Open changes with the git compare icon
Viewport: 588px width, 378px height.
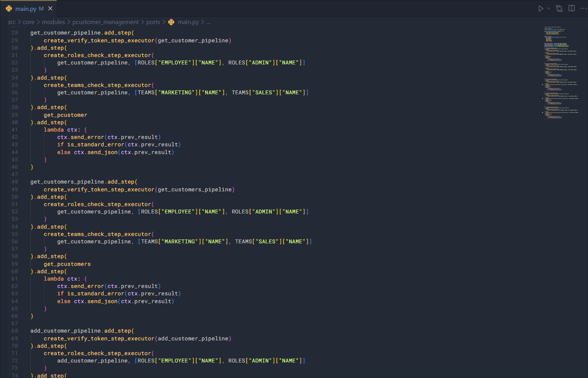[x=559, y=9]
